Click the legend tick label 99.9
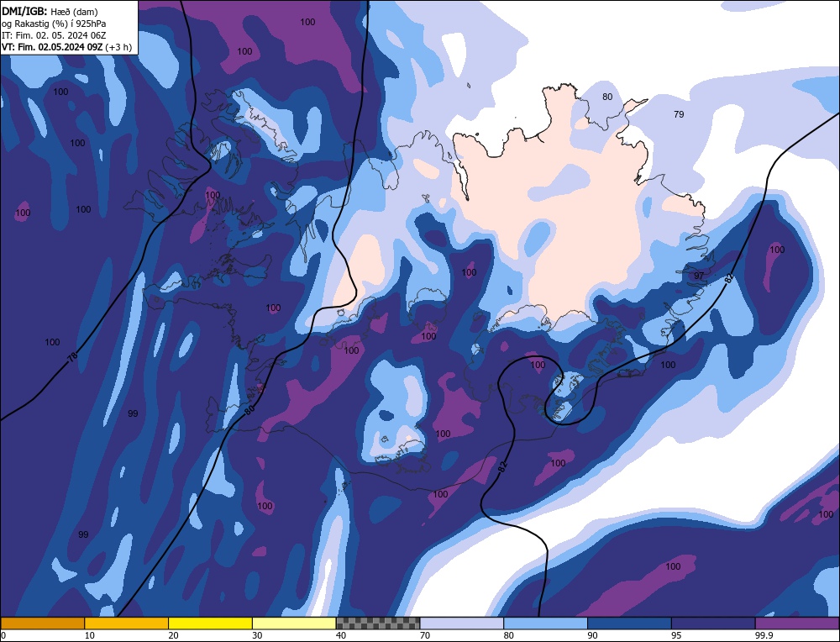Screen dimensions: 840x642 coord(763,635)
